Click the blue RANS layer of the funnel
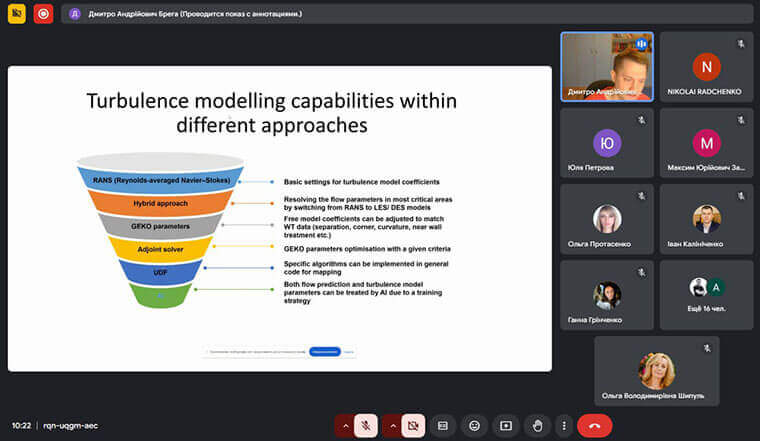Viewport: 760px width, 441px height. pyautogui.click(x=160, y=180)
